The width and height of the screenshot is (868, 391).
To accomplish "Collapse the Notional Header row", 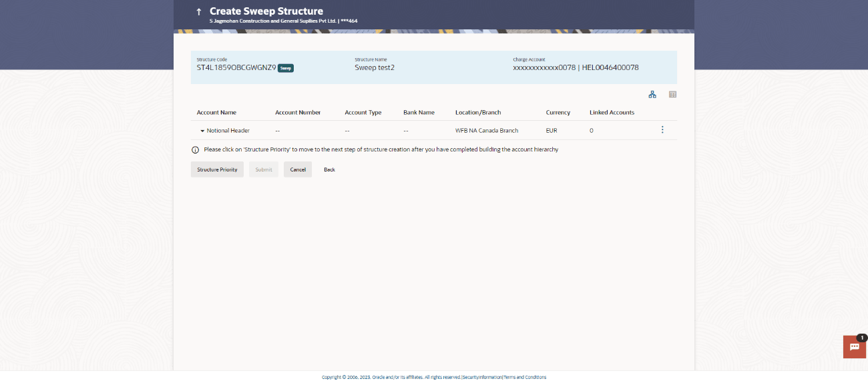I will point(202,131).
